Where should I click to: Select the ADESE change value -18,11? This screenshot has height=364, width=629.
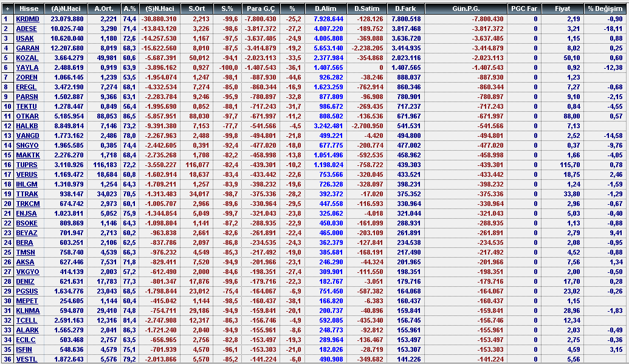pos(614,29)
